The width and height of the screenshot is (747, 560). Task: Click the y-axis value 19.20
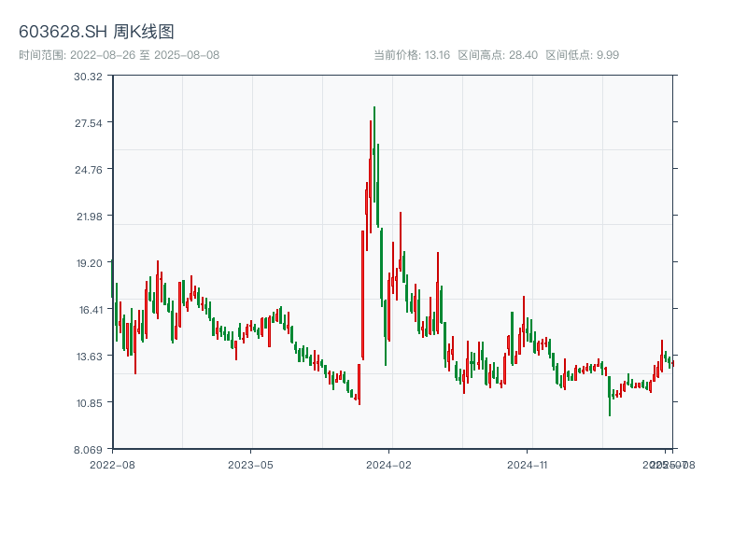point(90,263)
